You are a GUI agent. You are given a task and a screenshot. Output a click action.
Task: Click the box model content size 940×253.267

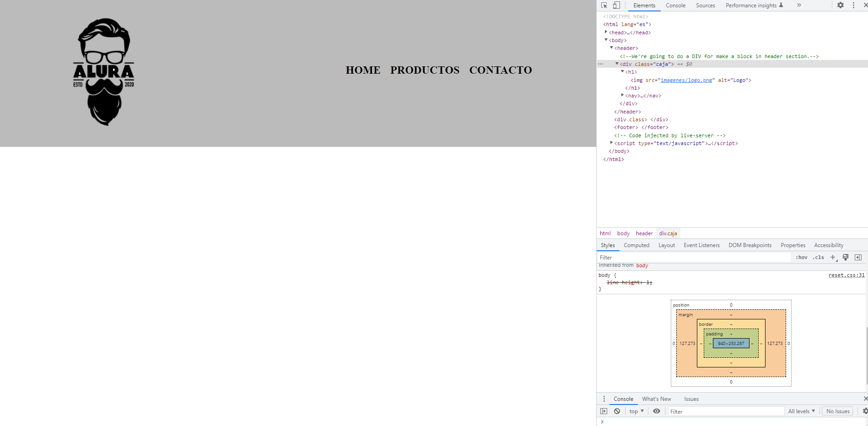[731, 343]
